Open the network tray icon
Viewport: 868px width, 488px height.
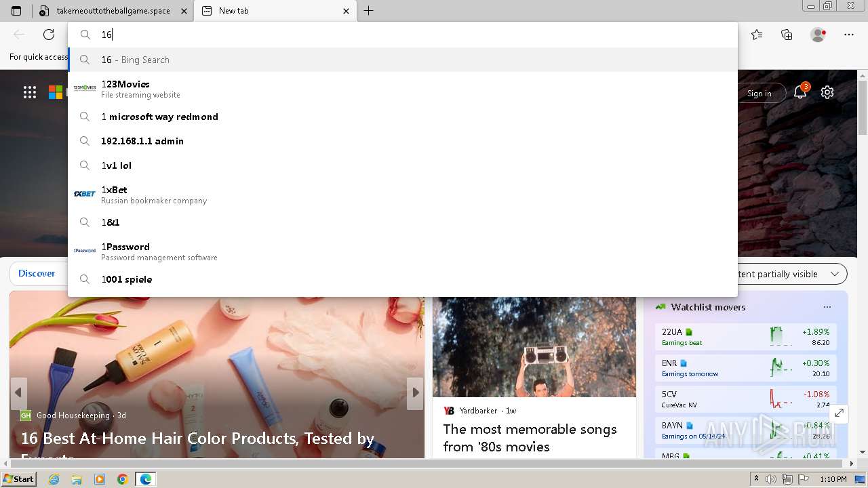[x=787, y=479]
